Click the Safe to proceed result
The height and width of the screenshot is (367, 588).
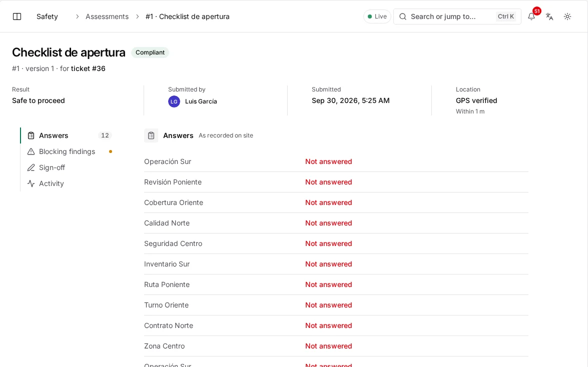(x=38, y=100)
